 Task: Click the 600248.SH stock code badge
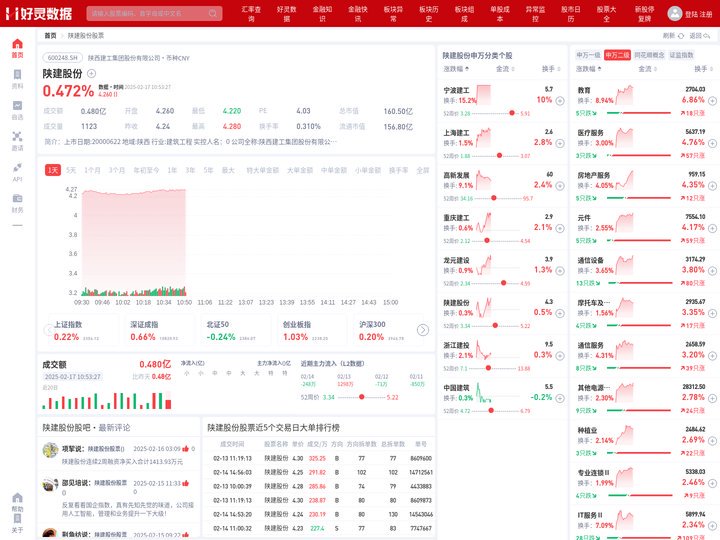click(62, 58)
